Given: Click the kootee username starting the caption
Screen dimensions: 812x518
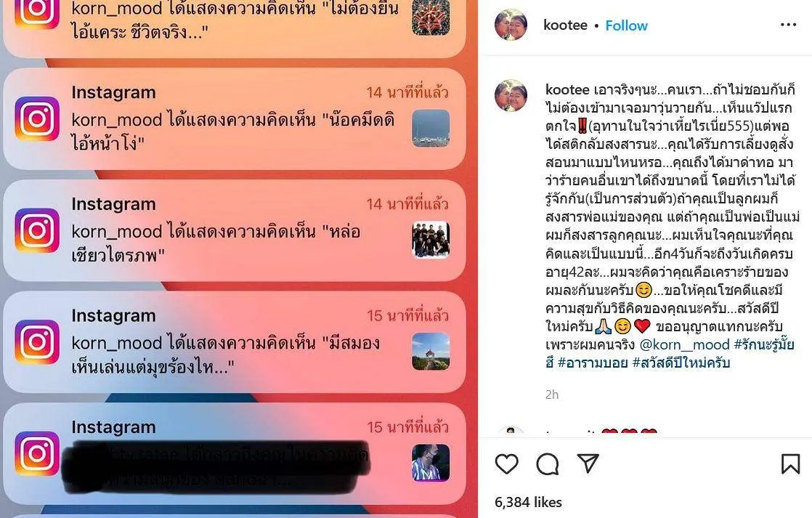Looking at the screenshot, I should click(567, 89).
